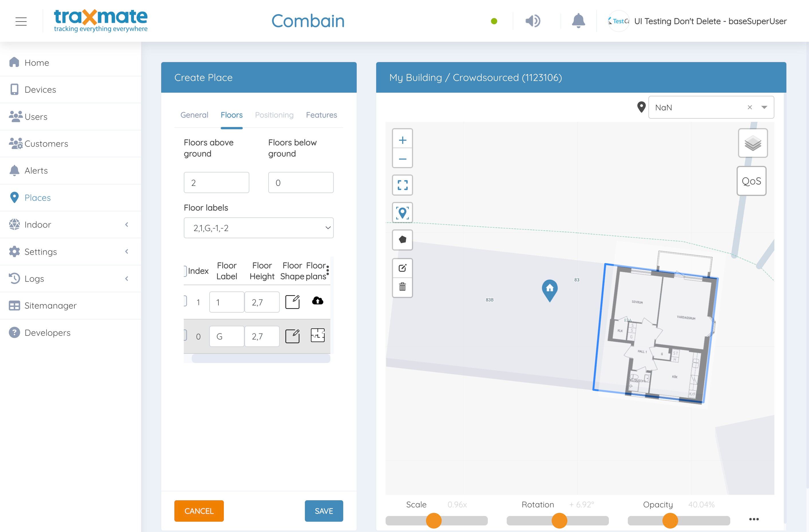The width and height of the screenshot is (809, 532).
Task: Edit floor shape for floor G
Action: (292, 336)
